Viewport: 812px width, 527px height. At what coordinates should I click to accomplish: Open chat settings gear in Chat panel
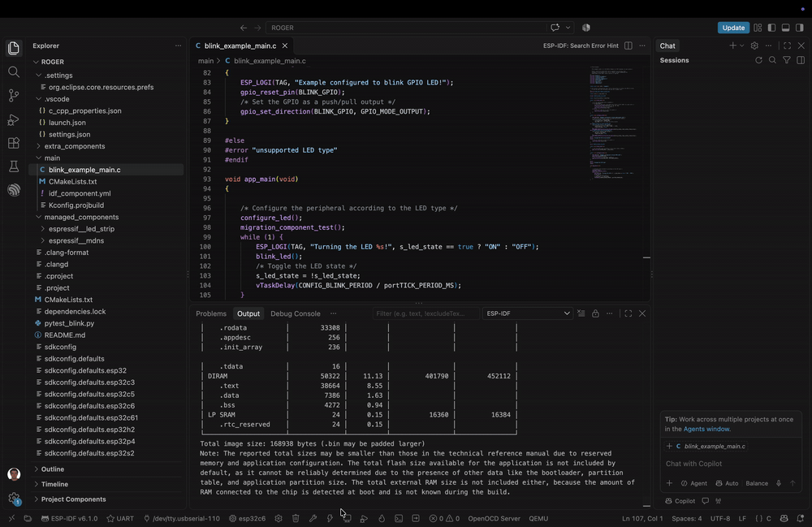[754, 45]
